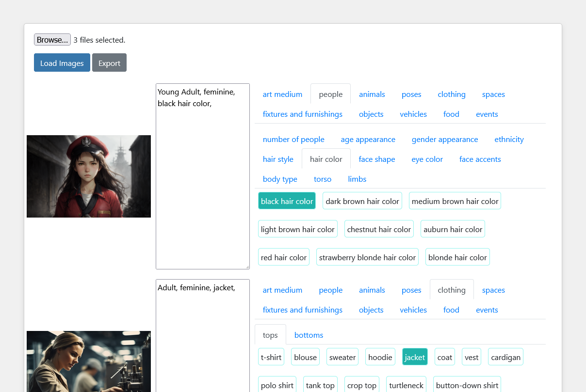Toggle the sweater tag
Viewport: 586px width, 392px height.
point(342,357)
